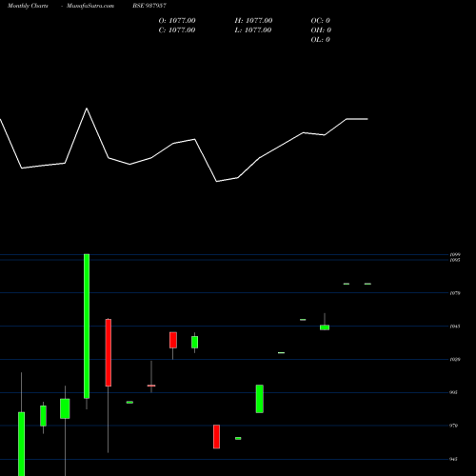
Task: Click the 995 price axis label
Action: 454,392
